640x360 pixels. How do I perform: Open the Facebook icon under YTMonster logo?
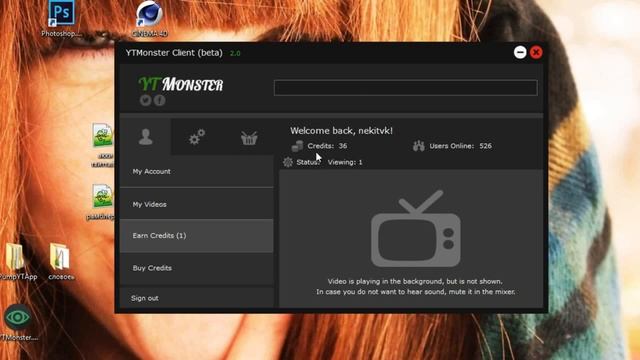(160, 100)
